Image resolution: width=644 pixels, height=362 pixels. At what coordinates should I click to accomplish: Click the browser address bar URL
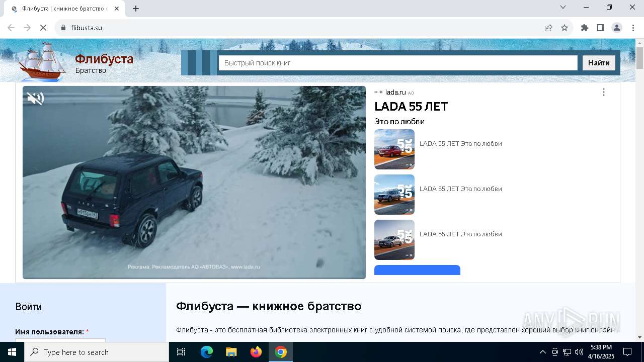tap(87, 28)
